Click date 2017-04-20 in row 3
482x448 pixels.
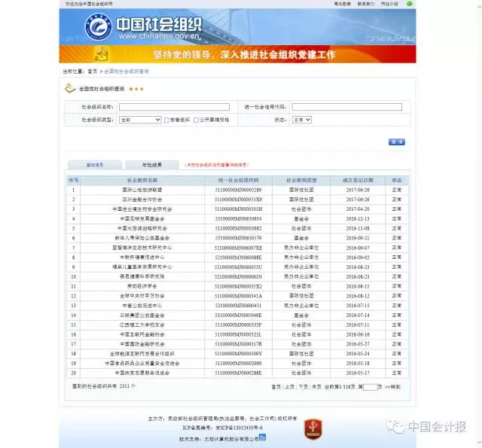tap(358, 209)
